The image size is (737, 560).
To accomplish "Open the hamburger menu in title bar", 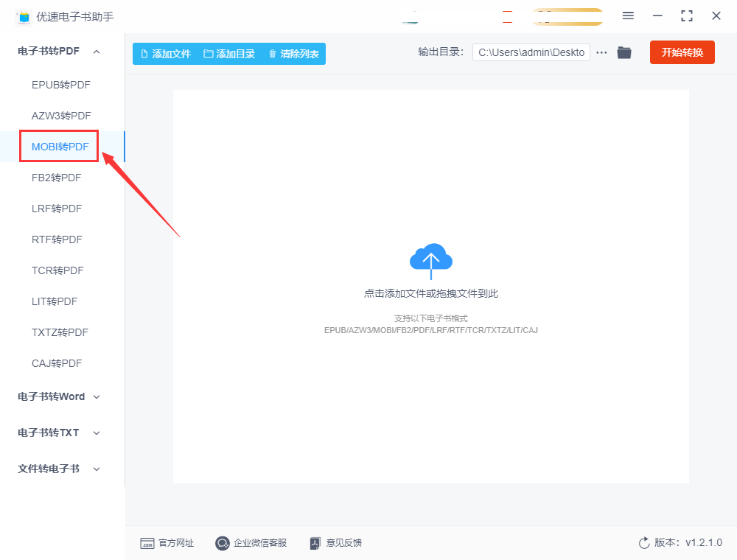I will 628,15.
